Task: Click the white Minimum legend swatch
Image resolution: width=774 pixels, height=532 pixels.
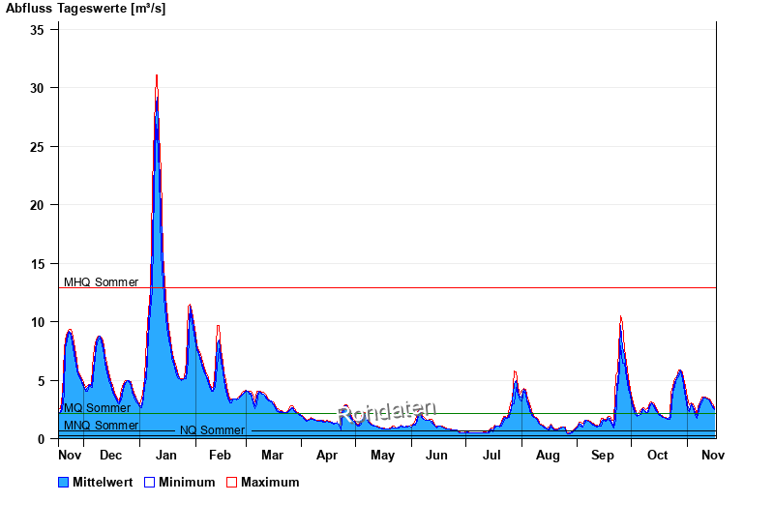Action: [149, 483]
